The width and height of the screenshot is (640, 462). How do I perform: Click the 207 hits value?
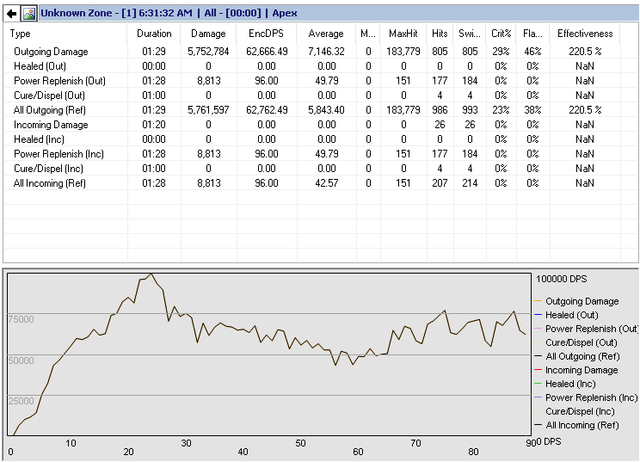440,183
